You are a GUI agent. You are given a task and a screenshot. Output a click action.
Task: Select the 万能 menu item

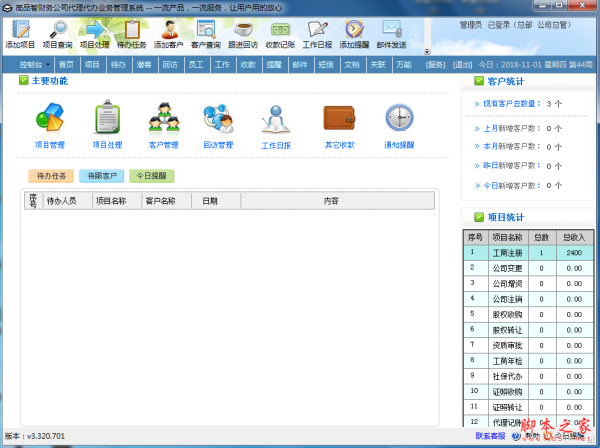point(404,65)
